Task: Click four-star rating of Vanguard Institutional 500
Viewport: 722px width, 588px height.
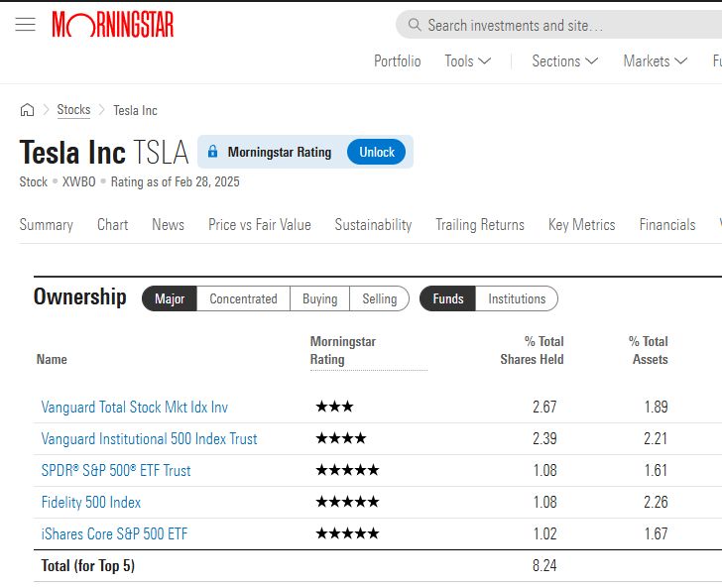Action: coord(341,438)
